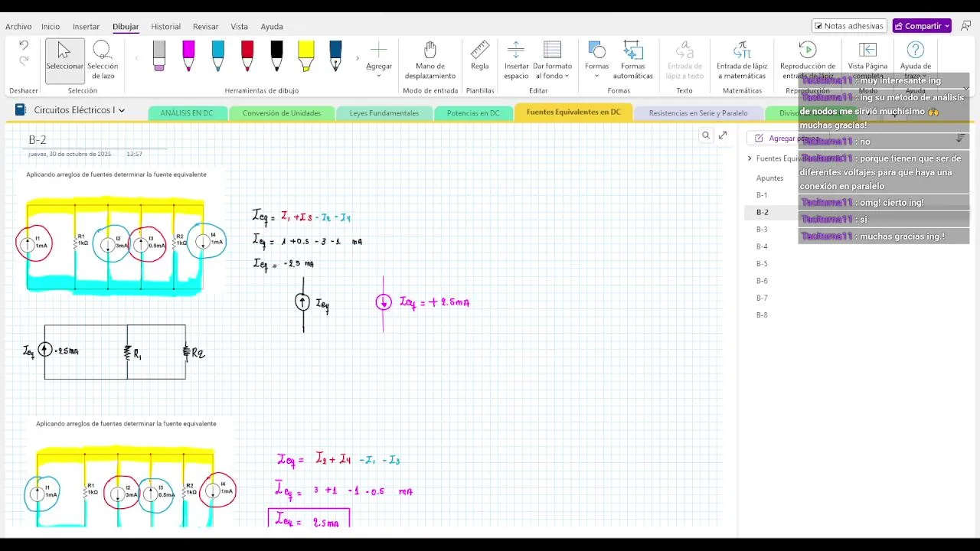Select the yellow highlighter
This screenshot has width=980, height=551.
(x=306, y=56)
